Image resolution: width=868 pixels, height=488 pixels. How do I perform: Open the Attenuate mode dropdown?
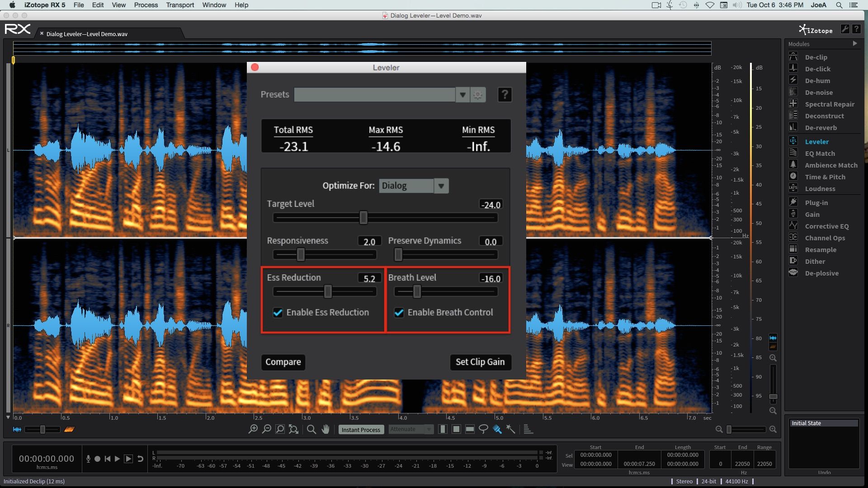tap(411, 429)
